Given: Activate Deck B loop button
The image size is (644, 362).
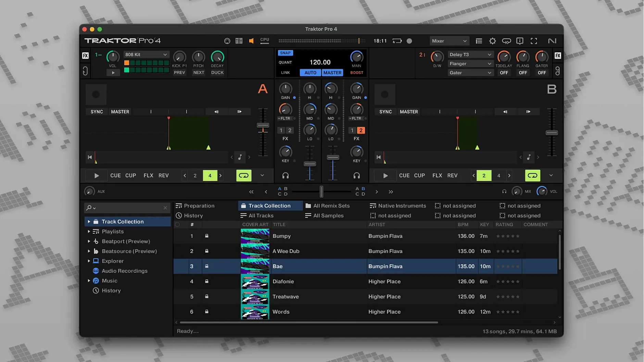Looking at the screenshot, I should pos(532,176).
